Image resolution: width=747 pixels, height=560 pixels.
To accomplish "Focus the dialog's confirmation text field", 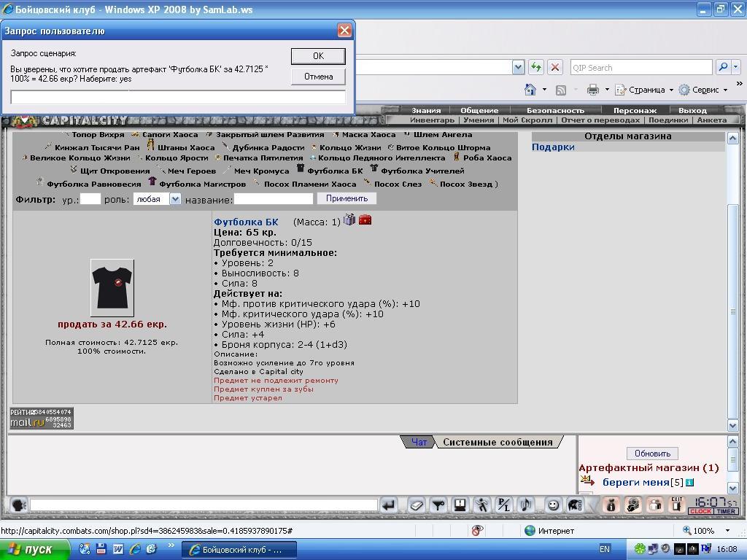I will pyautogui.click(x=178, y=97).
